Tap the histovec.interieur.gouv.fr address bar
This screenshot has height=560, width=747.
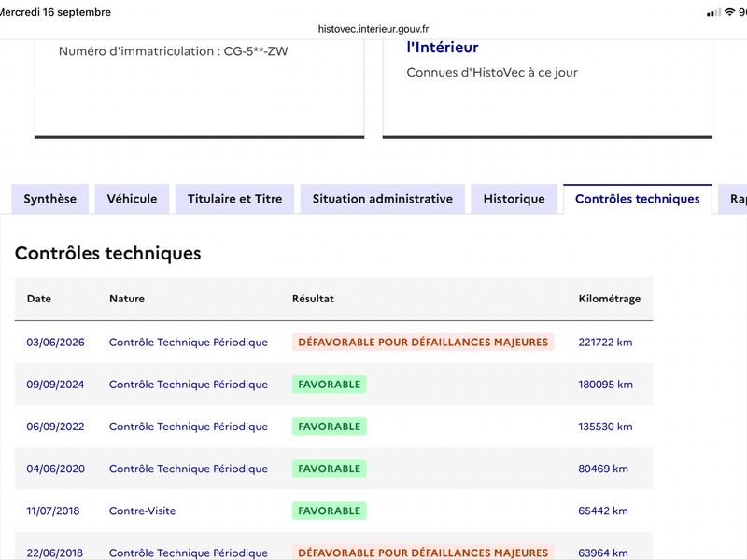pyautogui.click(x=373, y=29)
